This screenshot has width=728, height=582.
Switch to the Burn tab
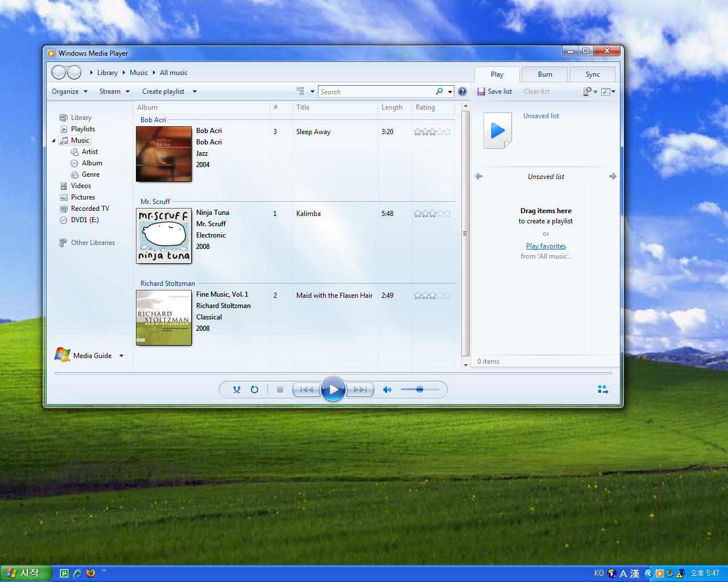[x=545, y=74]
